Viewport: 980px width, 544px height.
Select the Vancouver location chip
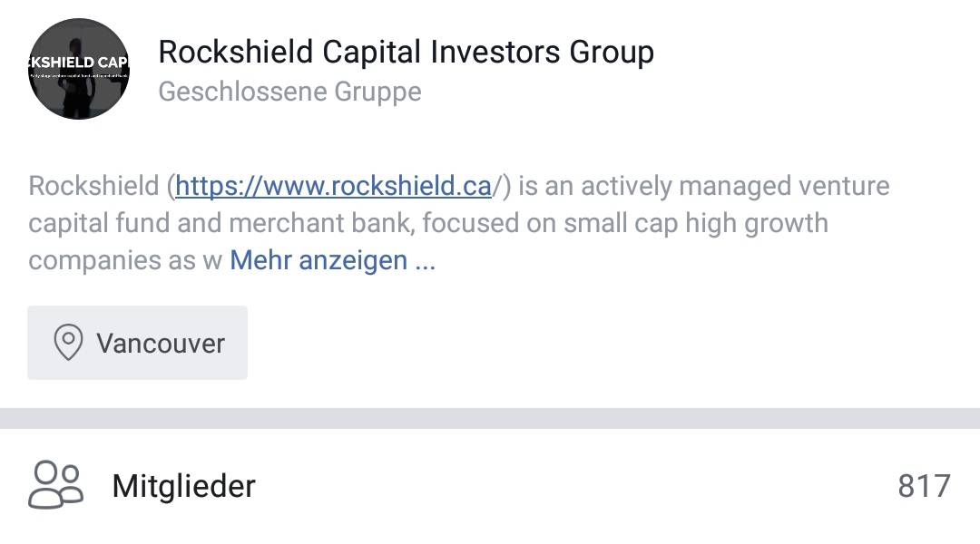tap(137, 343)
